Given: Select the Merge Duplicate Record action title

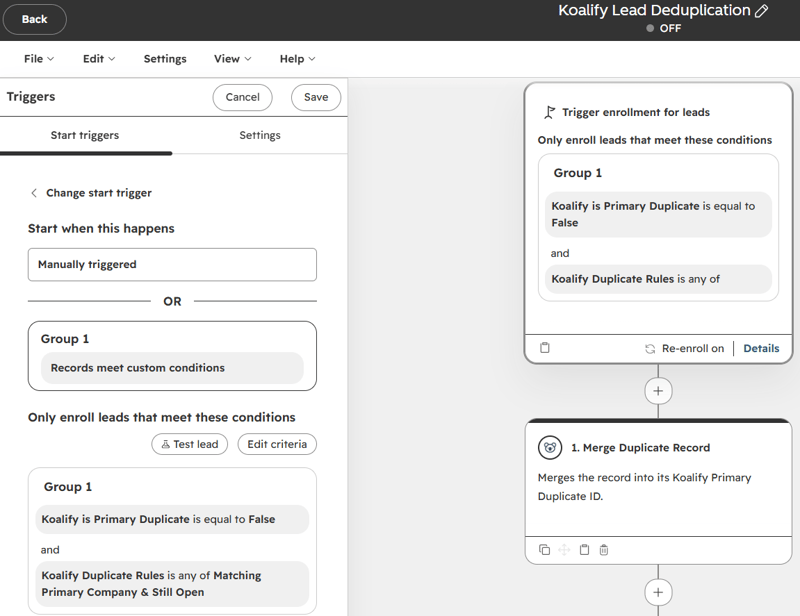Looking at the screenshot, I should (x=640, y=448).
